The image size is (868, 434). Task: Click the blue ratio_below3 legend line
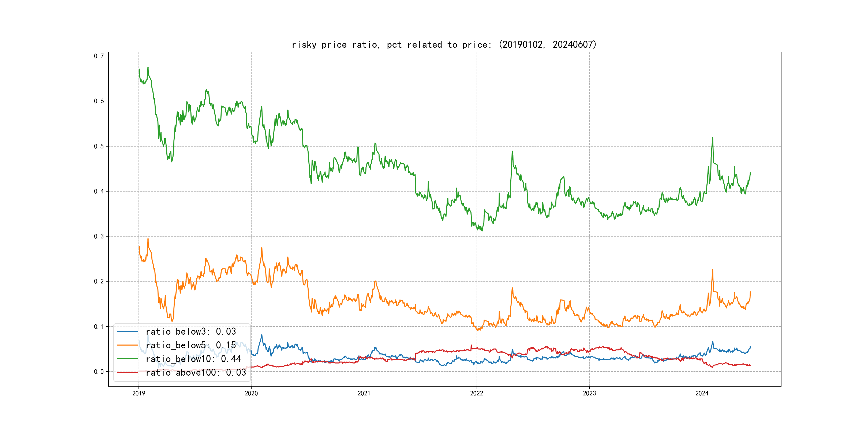click(127, 332)
